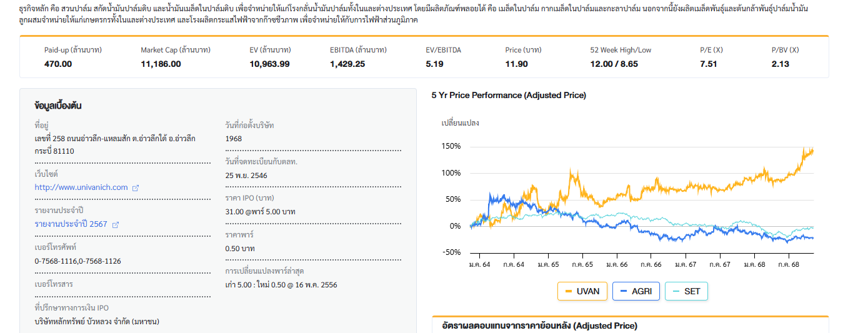Click the cyan line marker in the SET legend
The width and height of the screenshot is (868, 333).
click(x=676, y=291)
